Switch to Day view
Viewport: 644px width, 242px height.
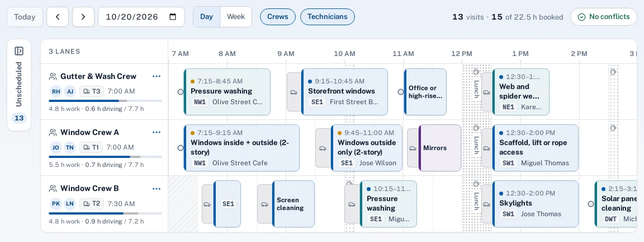coord(207,17)
